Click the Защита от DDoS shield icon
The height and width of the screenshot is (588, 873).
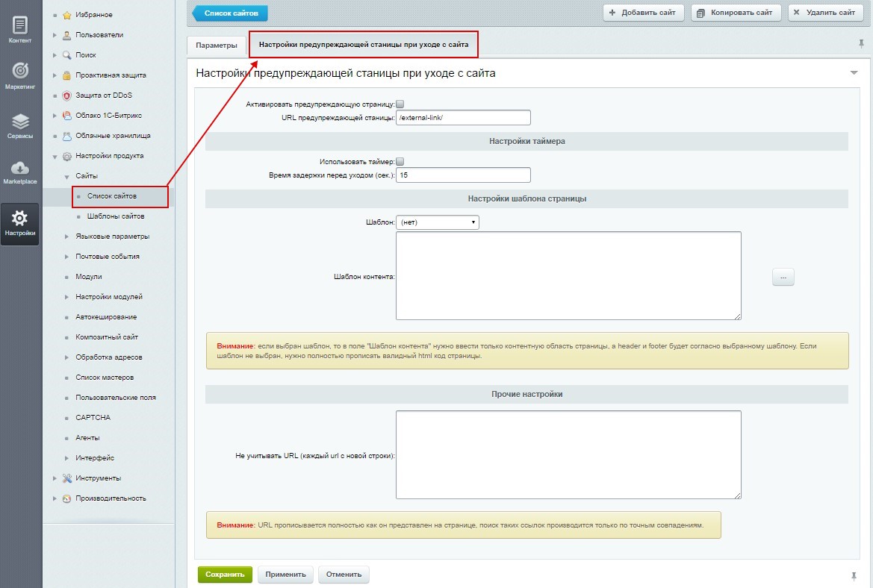[x=66, y=96]
